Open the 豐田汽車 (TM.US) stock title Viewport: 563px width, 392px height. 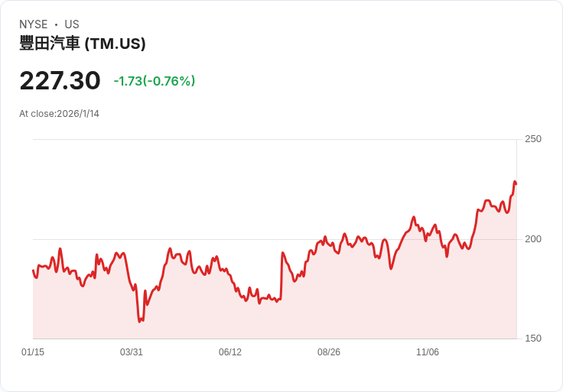[x=83, y=44]
